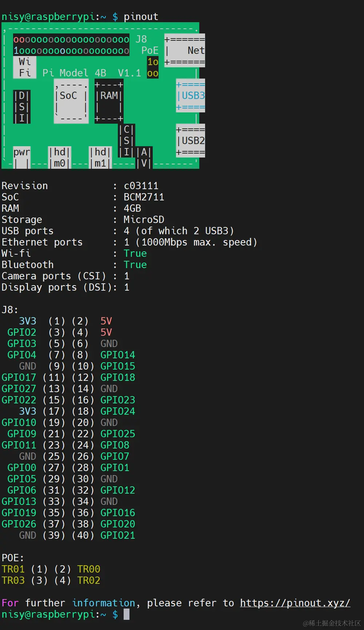
Task: Click the pwr connector in board diagram
Action: 22,157
